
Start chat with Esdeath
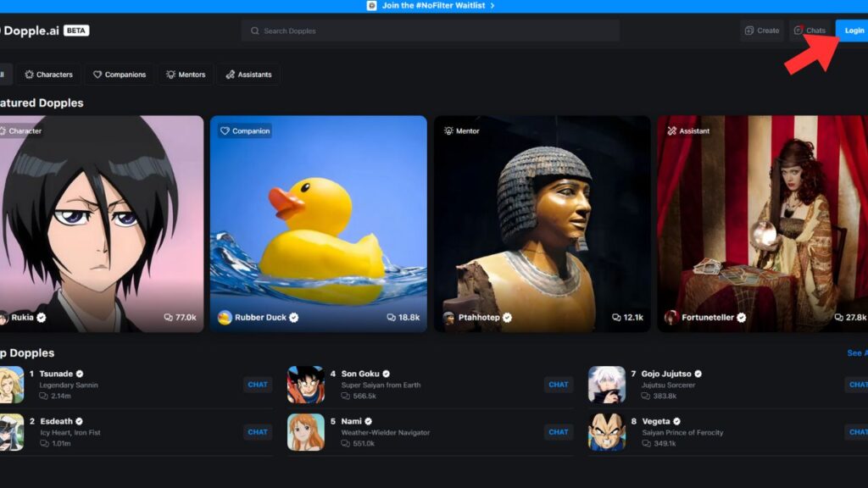tap(258, 432)
